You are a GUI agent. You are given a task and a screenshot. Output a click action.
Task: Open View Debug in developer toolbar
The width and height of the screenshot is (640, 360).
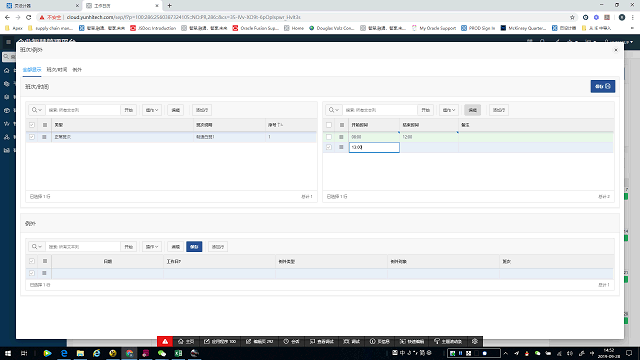(322, 341)
